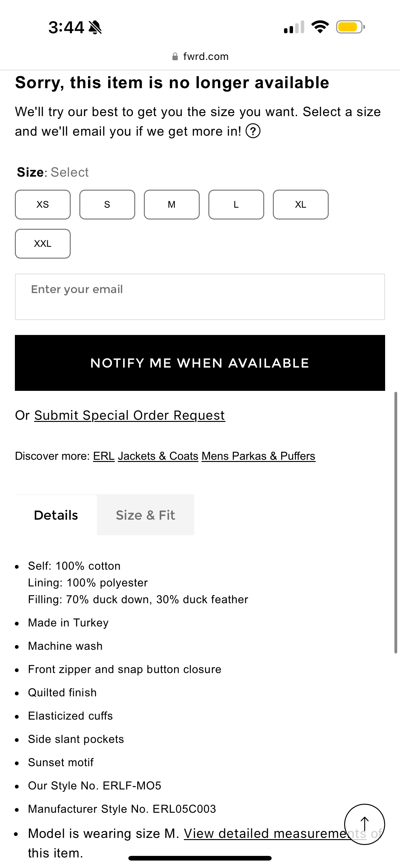Screen dimensions: 400x868
Task: Switch to the Size & Fit tab
Action: [145, 515]
